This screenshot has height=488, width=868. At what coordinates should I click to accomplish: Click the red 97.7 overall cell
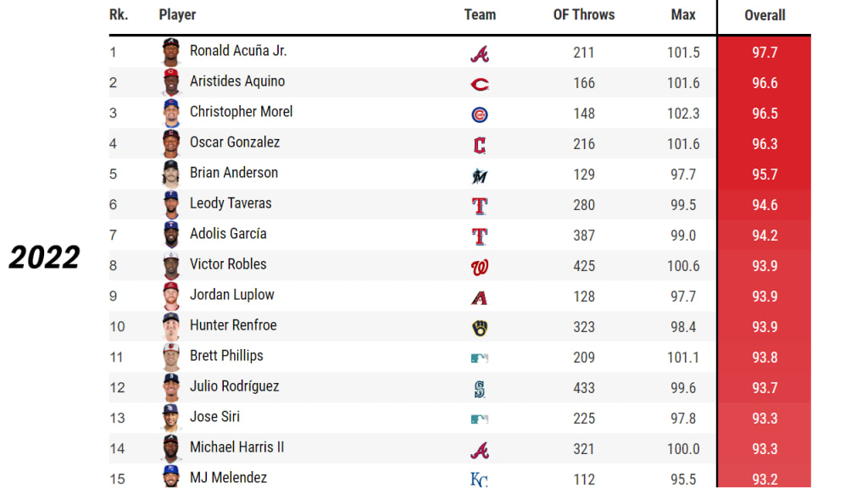click(765, 52)
